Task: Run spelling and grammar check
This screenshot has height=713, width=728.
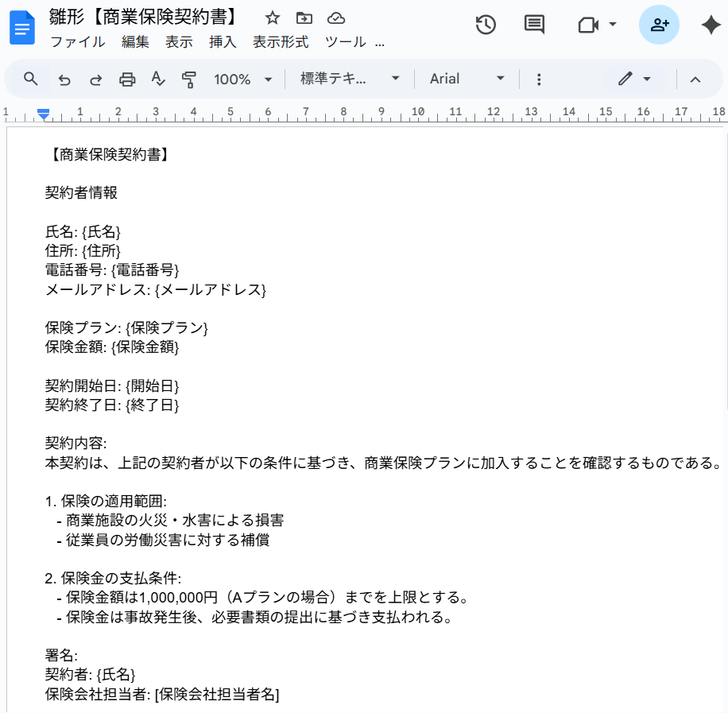Action: pyautogui.click(x=158, y=79)
